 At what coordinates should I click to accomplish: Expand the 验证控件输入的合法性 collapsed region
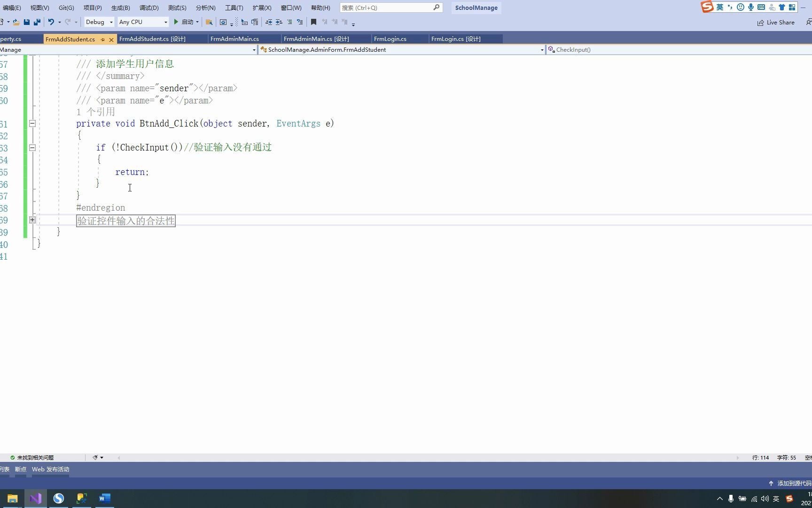point(32,220)
